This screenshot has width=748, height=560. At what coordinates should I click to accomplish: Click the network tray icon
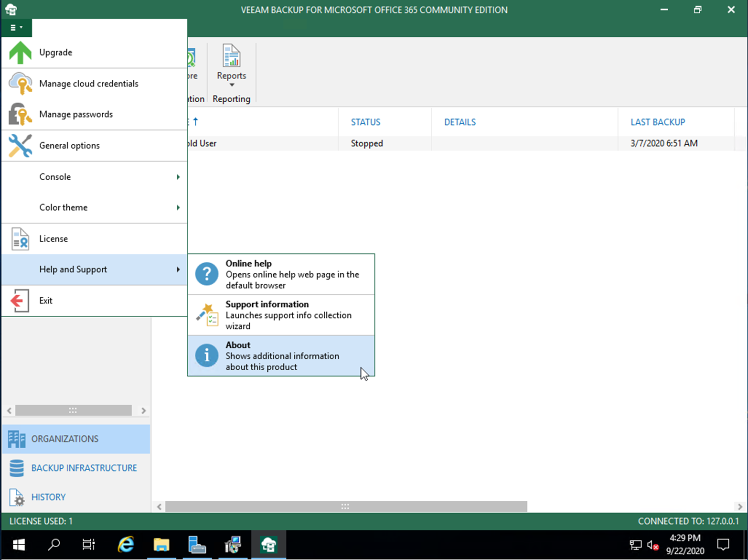pyautogui.click(x=636, y=545)
